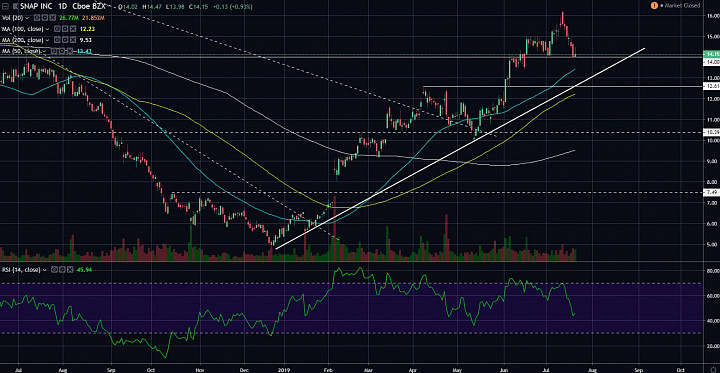Hide the MA (200, close) line
Screen dimensions: 720x373
click(57, 40)
